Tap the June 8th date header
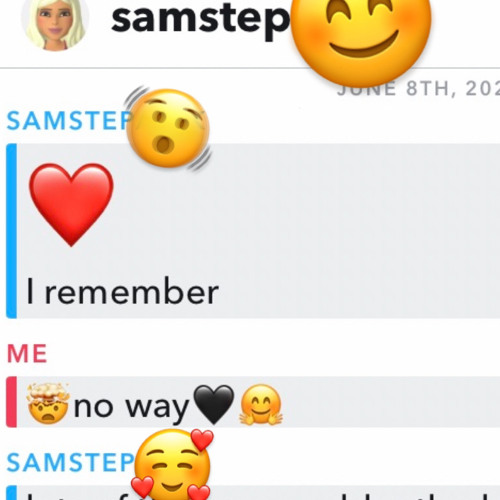500x500 pixels. tap(418, 89)
